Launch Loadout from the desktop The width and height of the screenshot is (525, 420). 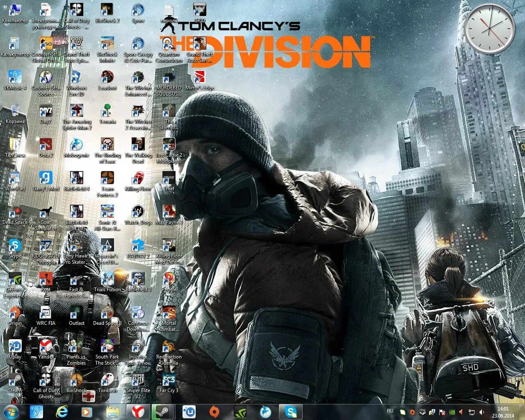click(107, 80)
